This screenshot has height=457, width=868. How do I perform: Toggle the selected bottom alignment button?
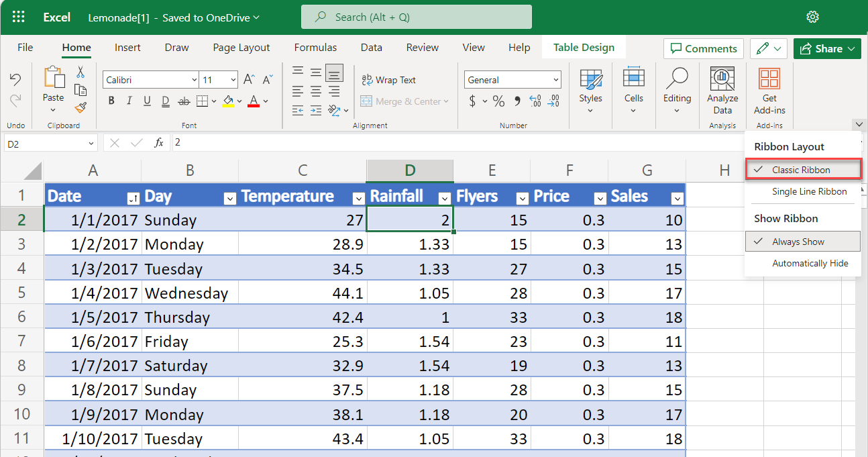click(334, 72)
